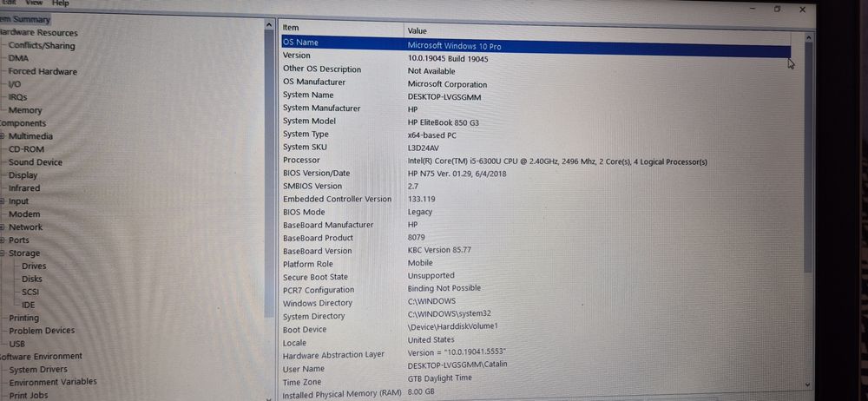Image resolution: width=868 pixels, height=401 pixels.
Task: Expand the Ports tree node
Action: tap(3, 240)
